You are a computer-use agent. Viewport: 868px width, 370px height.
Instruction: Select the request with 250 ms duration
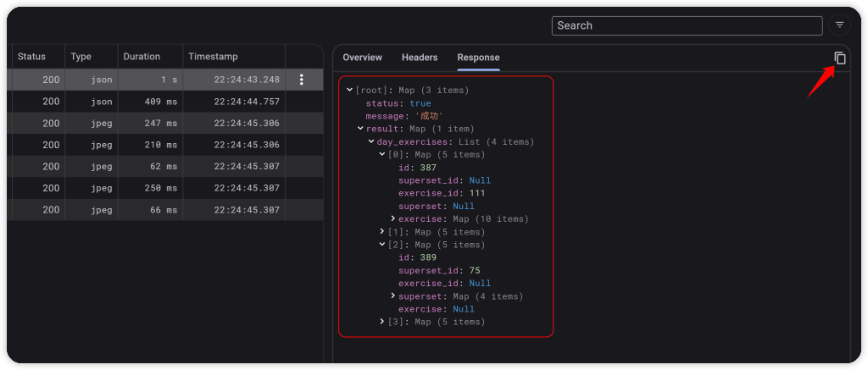(165, 188)
